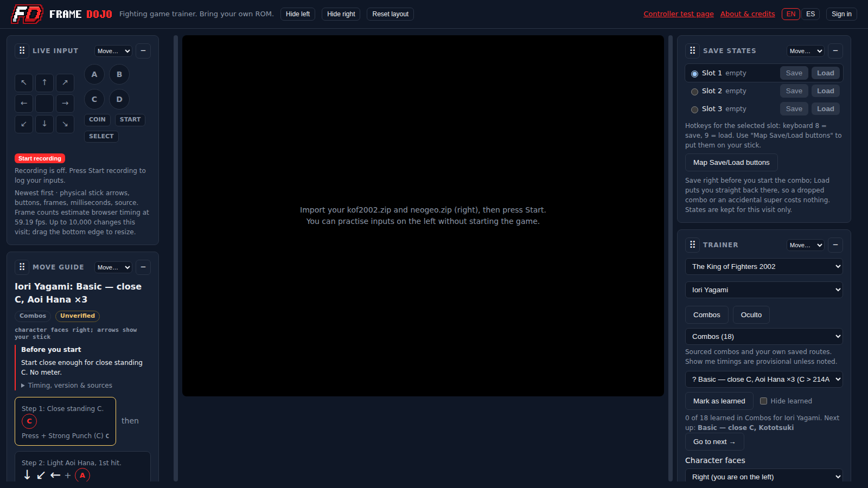Open the Save States Move dropdown

(806, 51)
